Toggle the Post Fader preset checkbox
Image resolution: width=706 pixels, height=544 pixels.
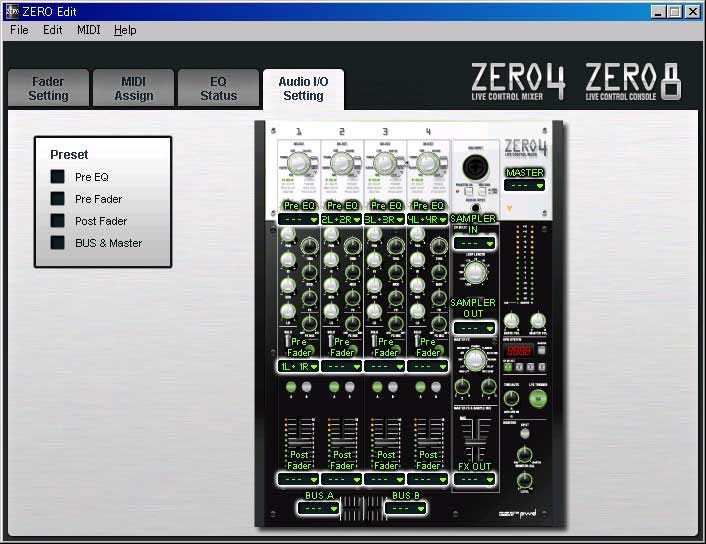[59, 221]
